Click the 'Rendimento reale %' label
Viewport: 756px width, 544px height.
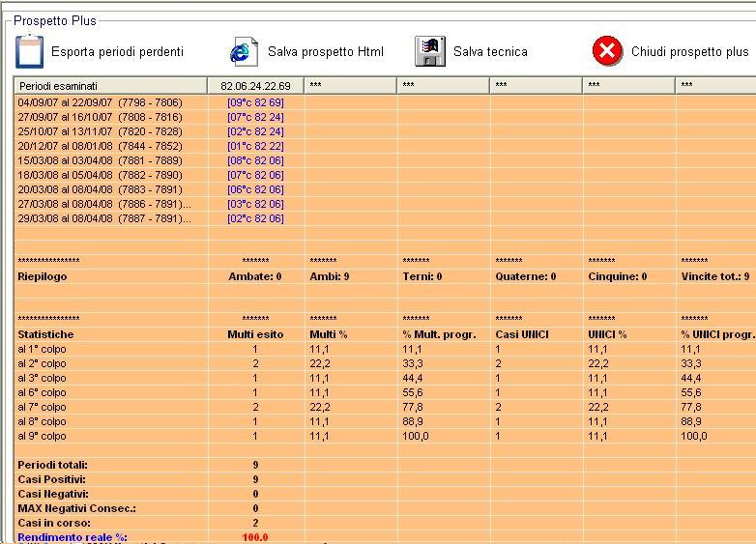click(x=73, y=537)
